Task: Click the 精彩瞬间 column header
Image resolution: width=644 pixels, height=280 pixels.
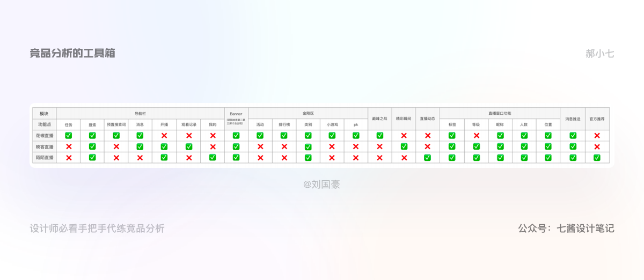Action: click(404, 119)
